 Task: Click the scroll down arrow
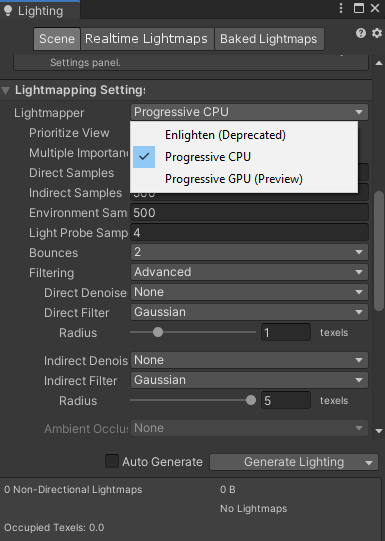coord(379,431)
